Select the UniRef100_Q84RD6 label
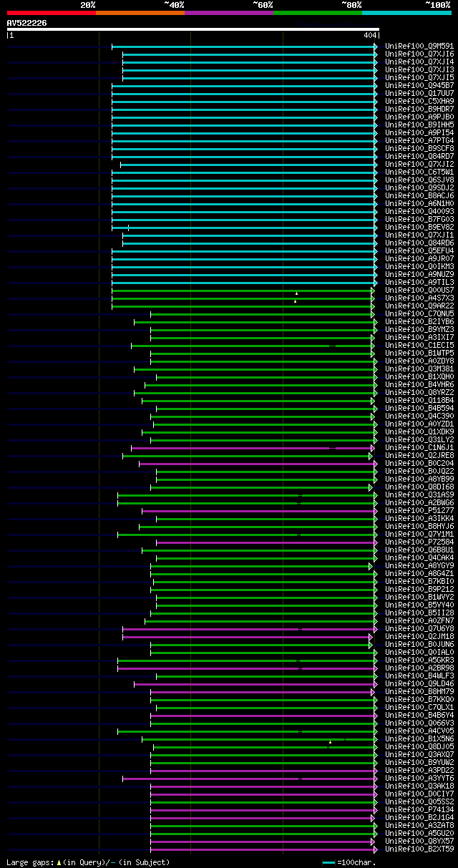 coord(419,243)
